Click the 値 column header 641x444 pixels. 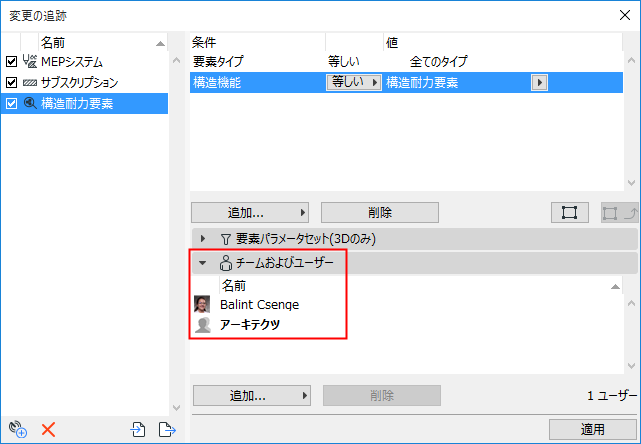(503, 43)
